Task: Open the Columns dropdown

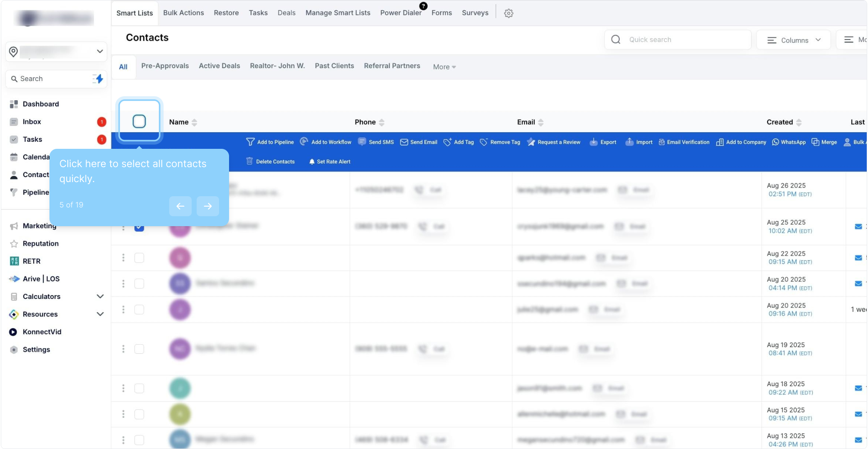Action: pyautogui.click(x=794, y=40)
